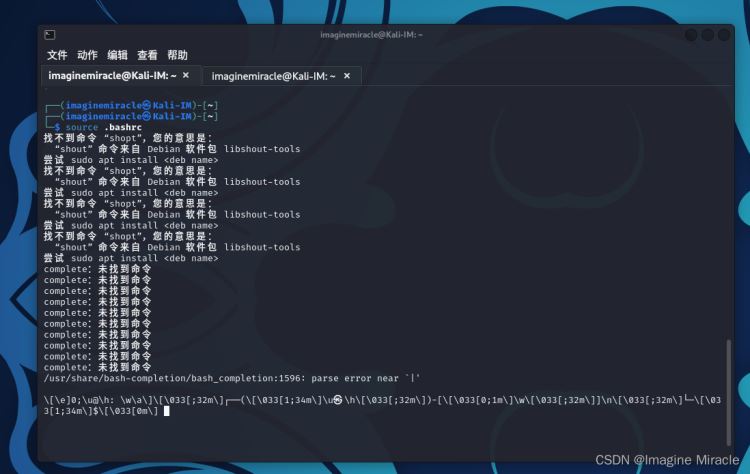
Task: Click the bash_completion parse error line
Action: [232, 378]
